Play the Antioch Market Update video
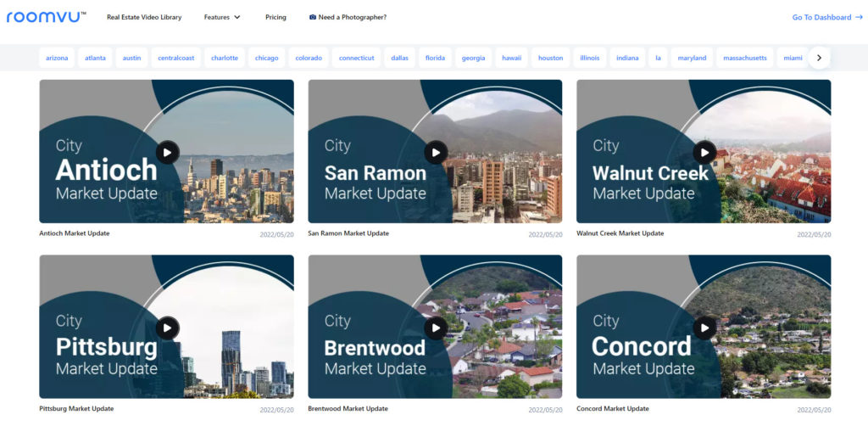Viewport: 868px width, 426px height. (167, 153)
